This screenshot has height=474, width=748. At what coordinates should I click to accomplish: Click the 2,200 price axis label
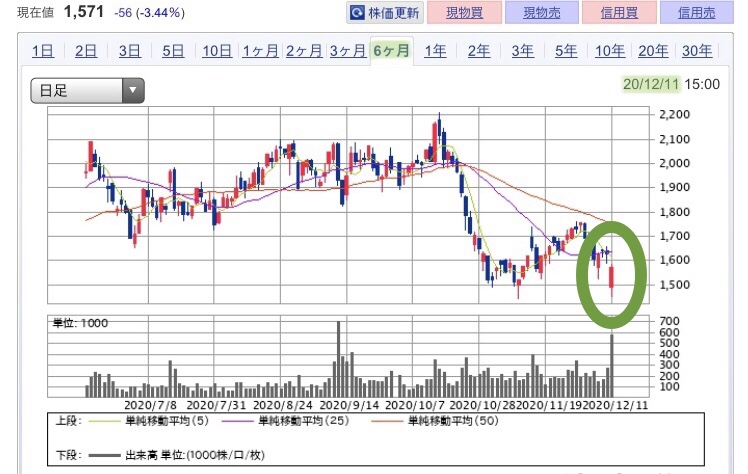pos(675,114)
